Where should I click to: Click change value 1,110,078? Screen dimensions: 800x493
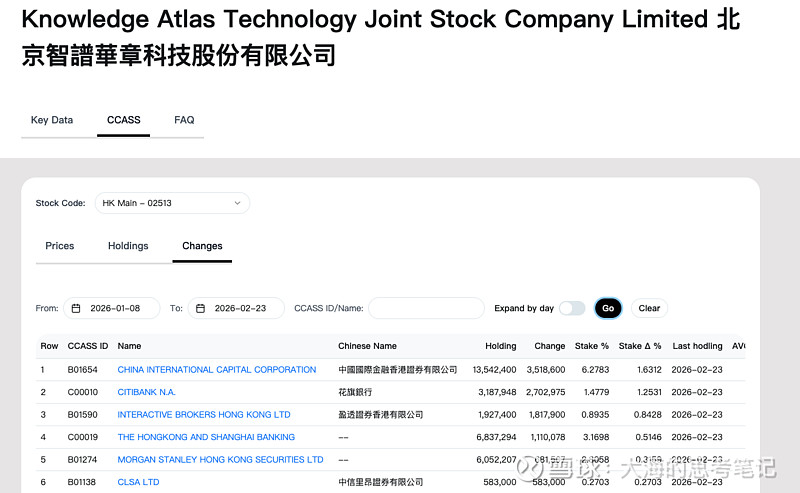[x=548, y=437]
